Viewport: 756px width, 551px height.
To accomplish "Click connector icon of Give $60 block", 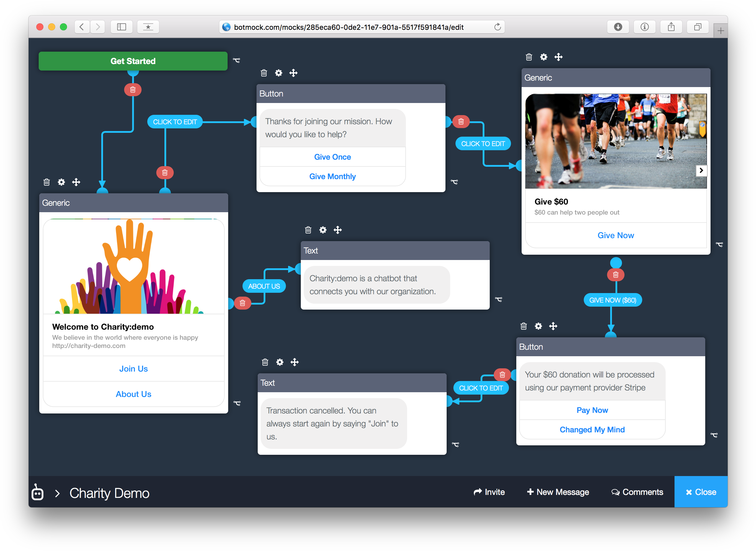I will (720, 244).
